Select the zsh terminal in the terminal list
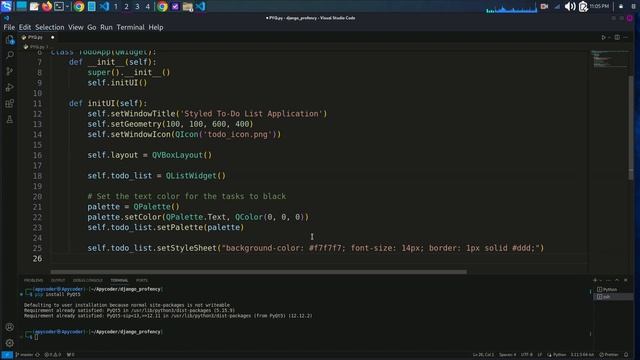This screenshot has width=640, height=360. pyautogui.click(x=613, y=297)
